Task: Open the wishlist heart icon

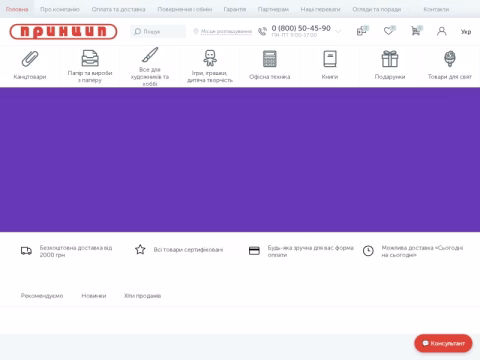Action: pos(388,31)
